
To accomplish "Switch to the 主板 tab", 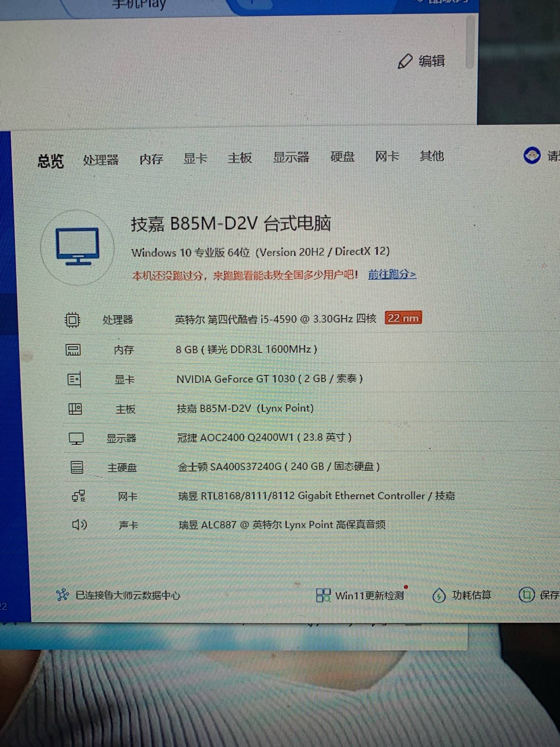I will click(x=240, y=158).
